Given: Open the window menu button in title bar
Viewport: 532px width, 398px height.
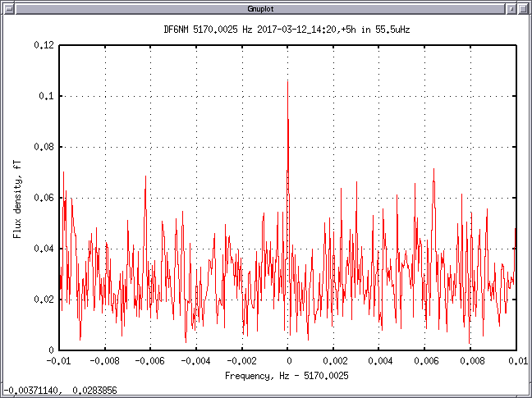Looking at the screenshot, I should tap(8, 7).
